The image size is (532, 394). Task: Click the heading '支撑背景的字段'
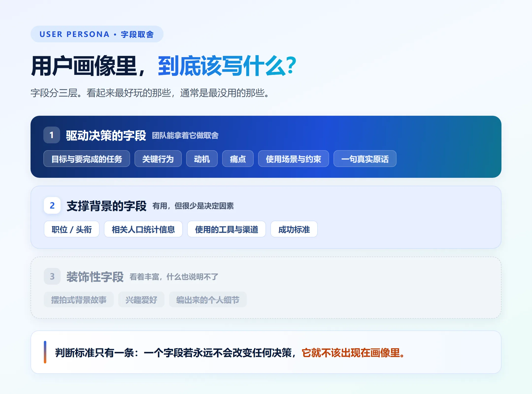(107, 206)
